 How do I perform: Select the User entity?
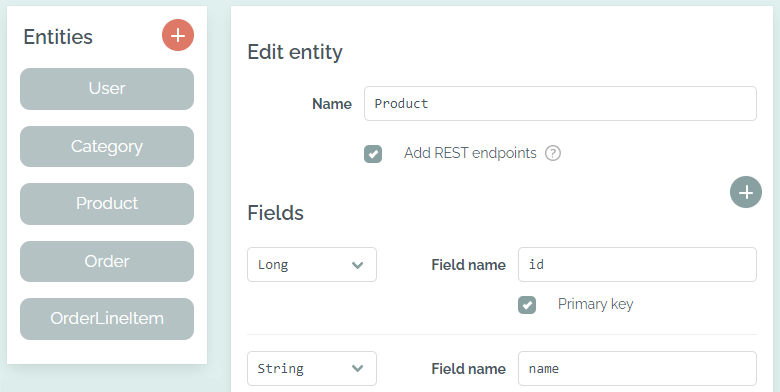click(x=107, y=89)
